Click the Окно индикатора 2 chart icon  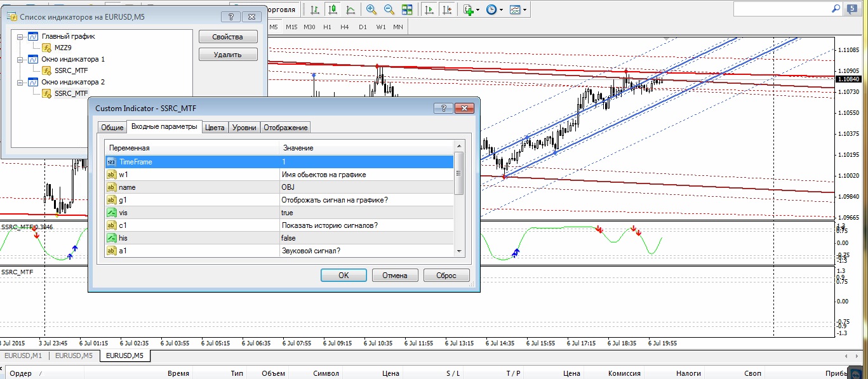(x=33, y=82)
